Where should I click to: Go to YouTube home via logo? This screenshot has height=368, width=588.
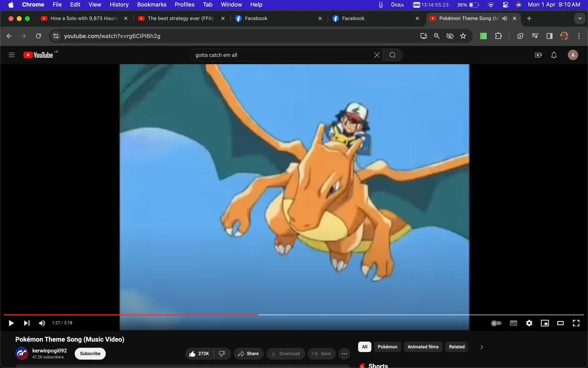tap(38, 55)
